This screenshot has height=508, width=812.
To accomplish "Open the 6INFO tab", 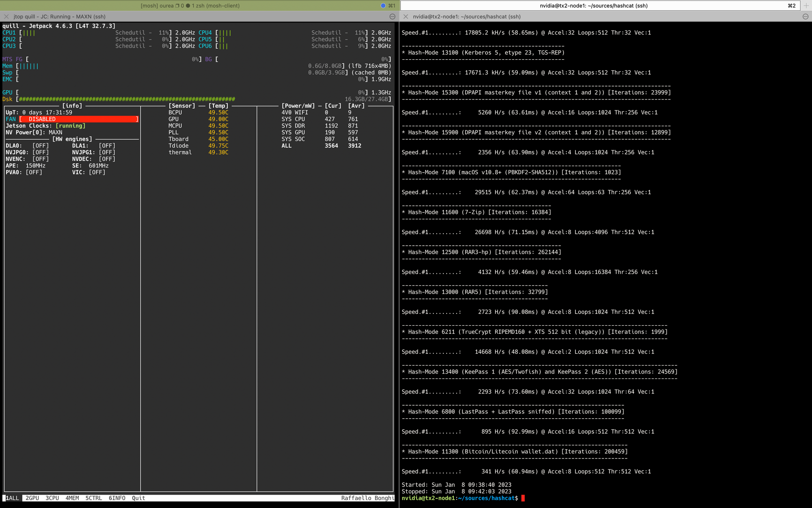I will point(117,498).
